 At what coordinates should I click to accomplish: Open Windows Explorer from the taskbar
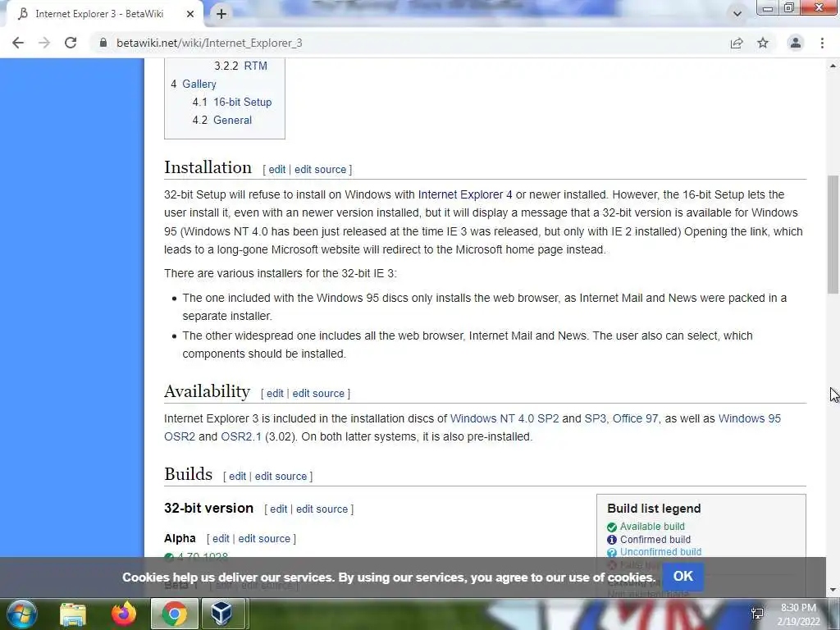[x=73, y=614]
